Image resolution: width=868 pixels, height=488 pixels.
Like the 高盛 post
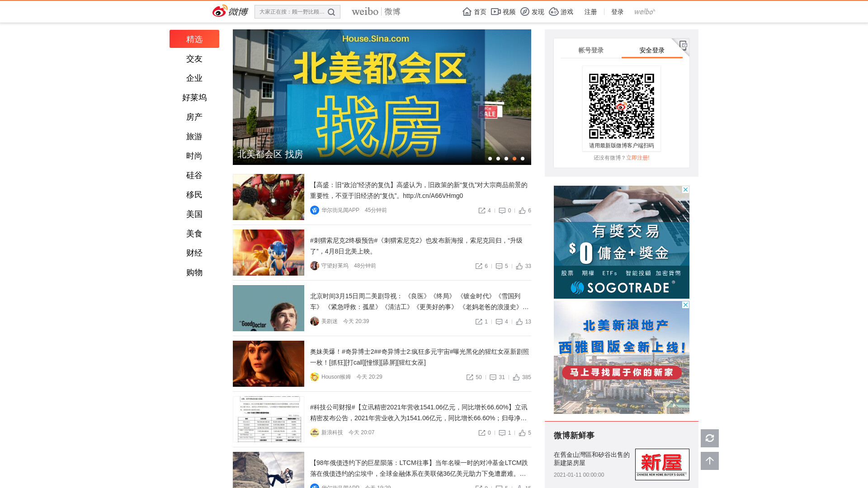522,211
